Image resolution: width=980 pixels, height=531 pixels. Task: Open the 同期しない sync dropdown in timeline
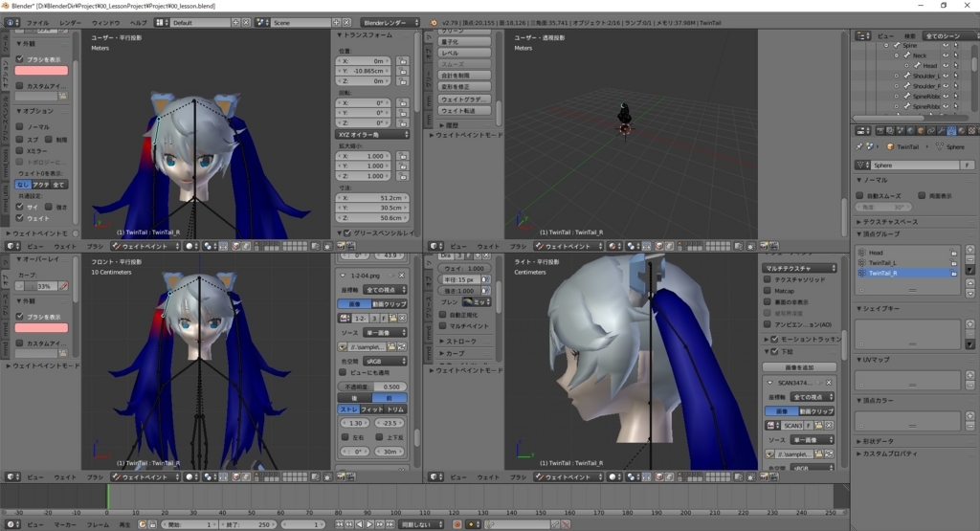[x=421, y=524]
